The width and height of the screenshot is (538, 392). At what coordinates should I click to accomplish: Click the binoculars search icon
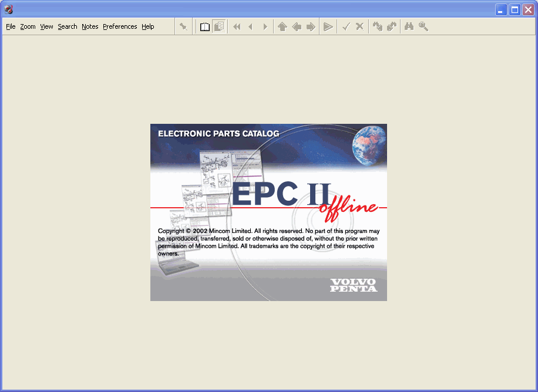(409, 26)
